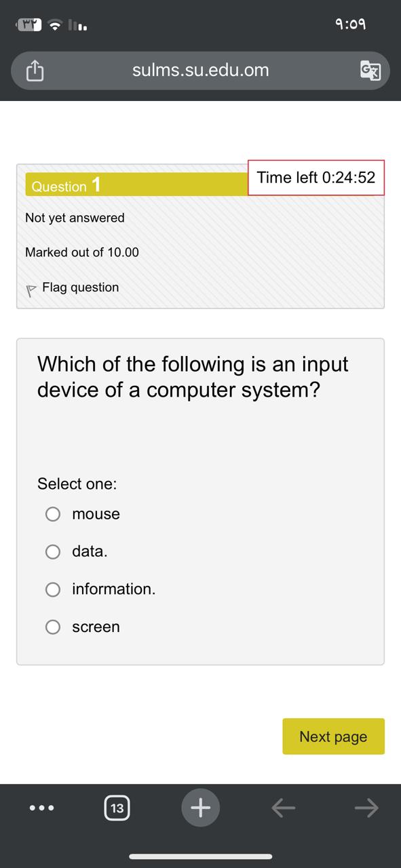Screen dimensions: 401x868
Task: Tap the Next page button
Action: click(333, 736)
